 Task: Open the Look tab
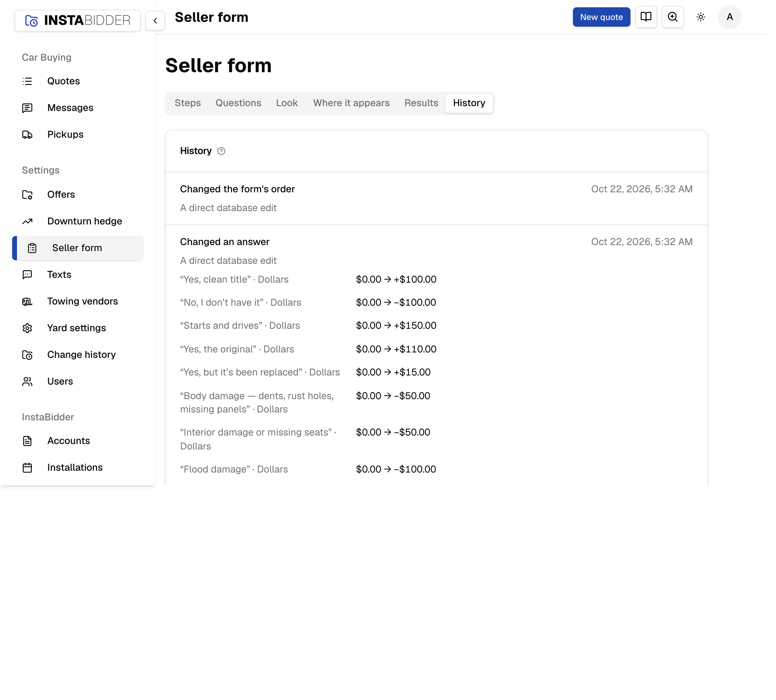coord(287,103)
